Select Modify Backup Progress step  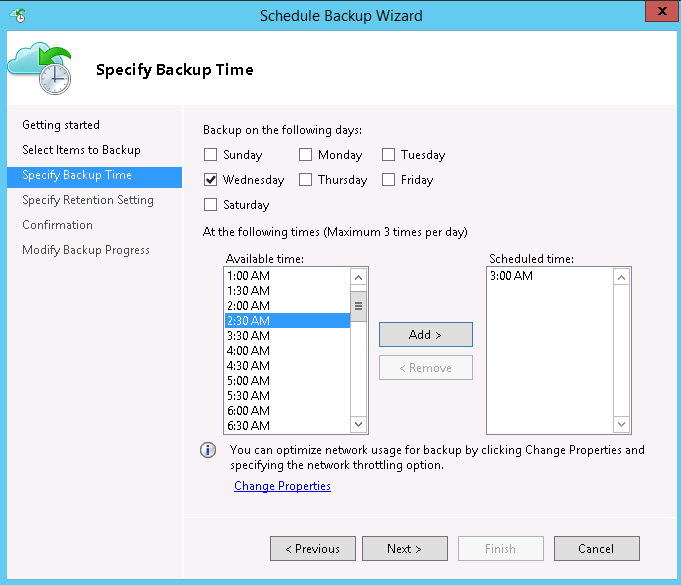pos(86,250)
